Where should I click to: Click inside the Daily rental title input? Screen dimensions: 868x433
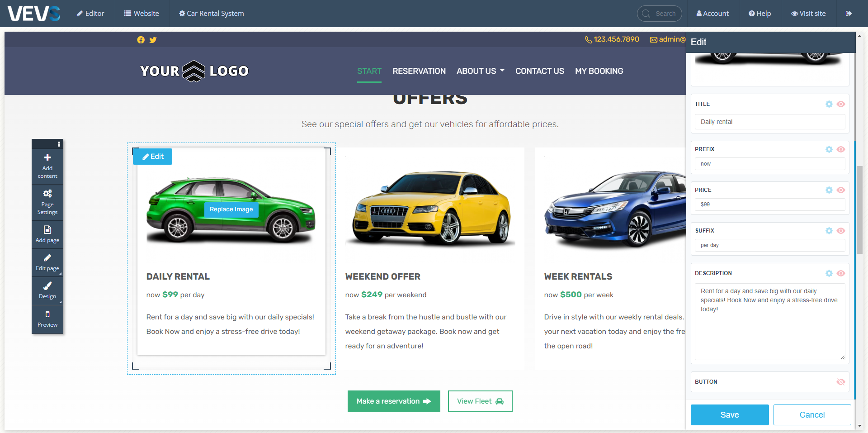[769, 122]
